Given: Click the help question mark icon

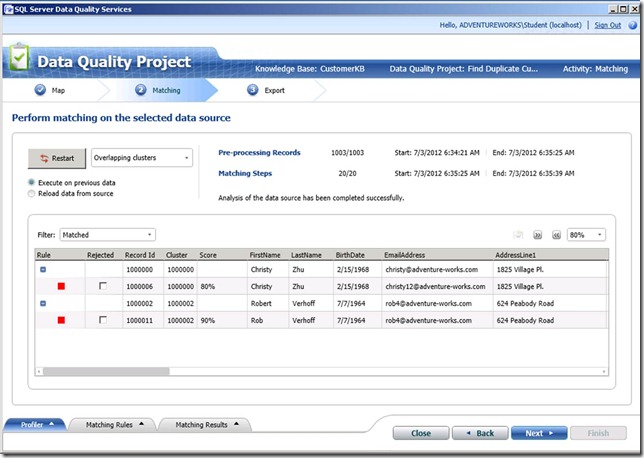Looking at the screenshot, I should (x=631, y=25).
